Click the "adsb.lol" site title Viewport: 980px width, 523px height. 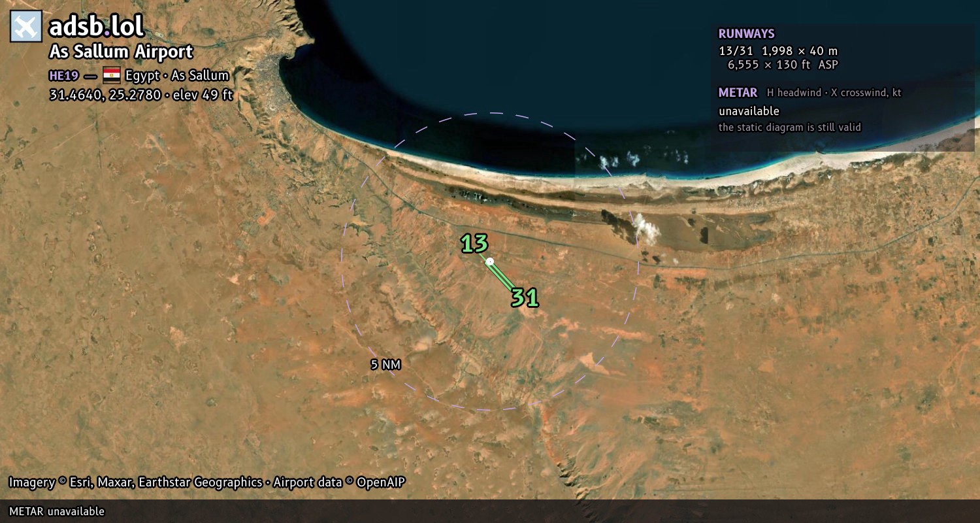[x=96, y=27]
